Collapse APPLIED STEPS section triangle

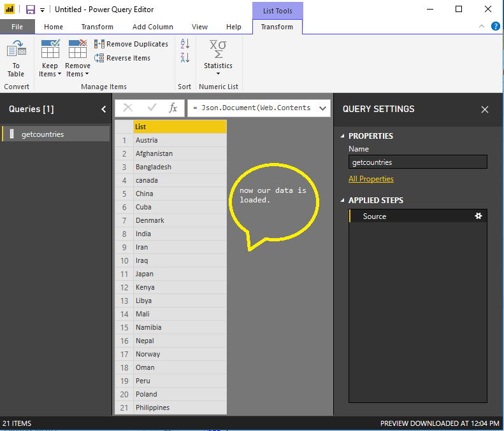tap(342, 200)
